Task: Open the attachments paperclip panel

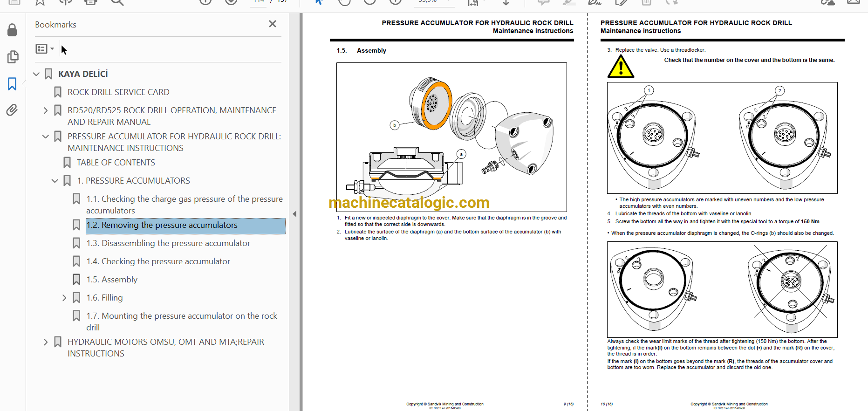Action: point(12,110)
